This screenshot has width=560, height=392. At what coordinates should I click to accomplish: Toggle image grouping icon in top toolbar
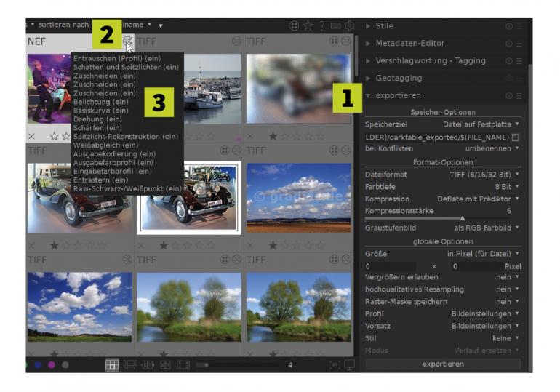click(x=294, y=25)
